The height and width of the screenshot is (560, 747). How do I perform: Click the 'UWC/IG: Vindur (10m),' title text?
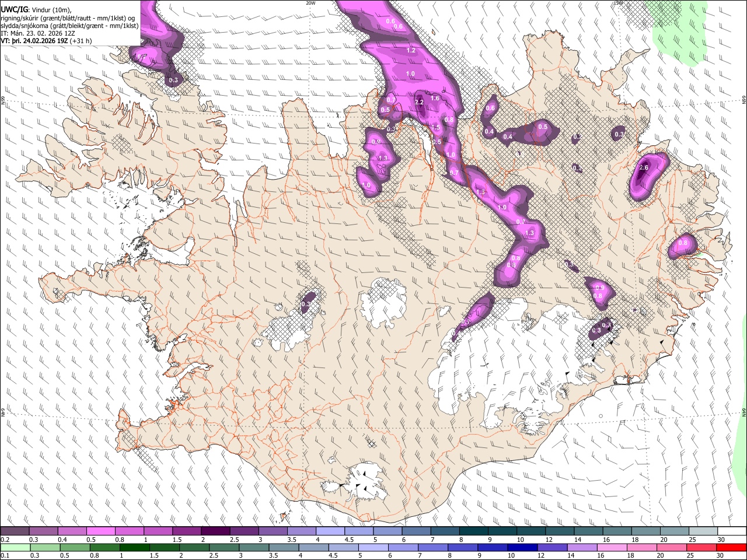click(36, 9)
